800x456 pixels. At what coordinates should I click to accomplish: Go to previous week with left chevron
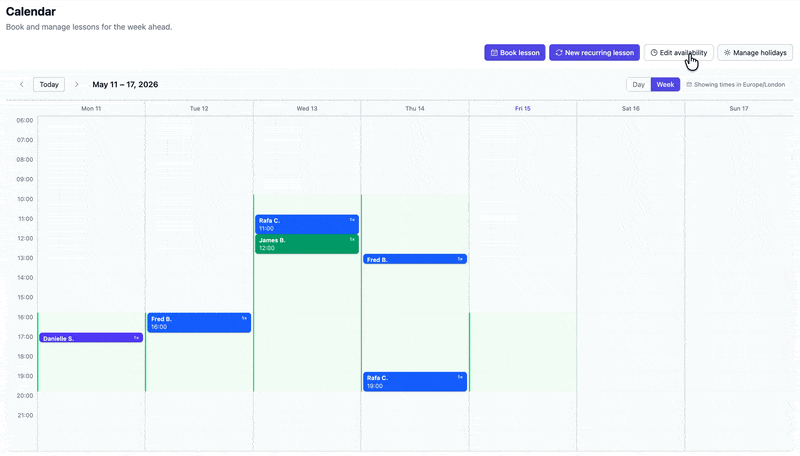[21, 84]
